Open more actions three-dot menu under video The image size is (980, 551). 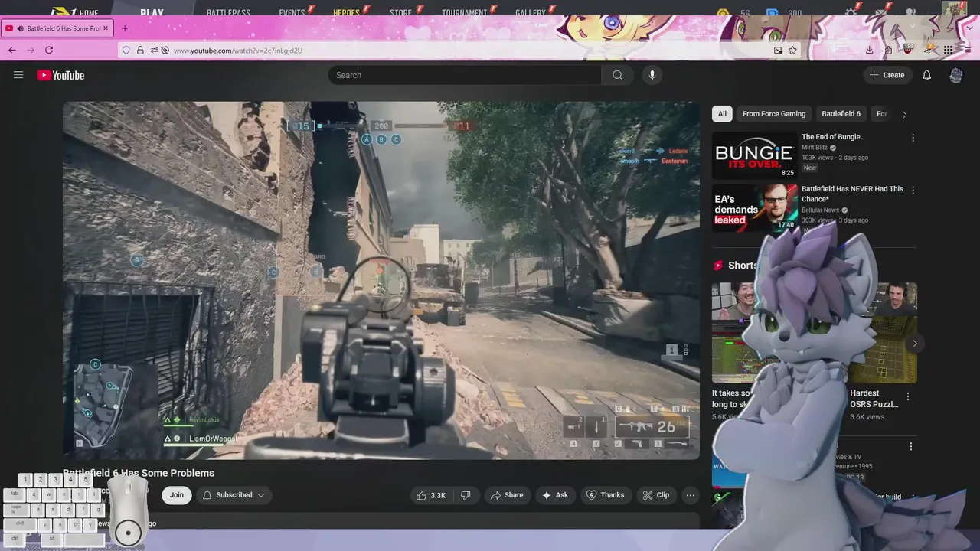691,495
